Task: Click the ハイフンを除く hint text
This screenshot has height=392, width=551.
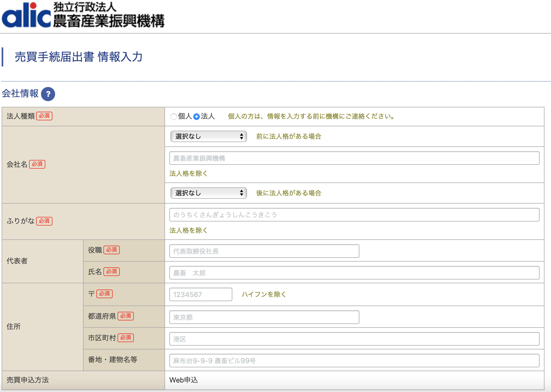Action: tap(264, 294)
